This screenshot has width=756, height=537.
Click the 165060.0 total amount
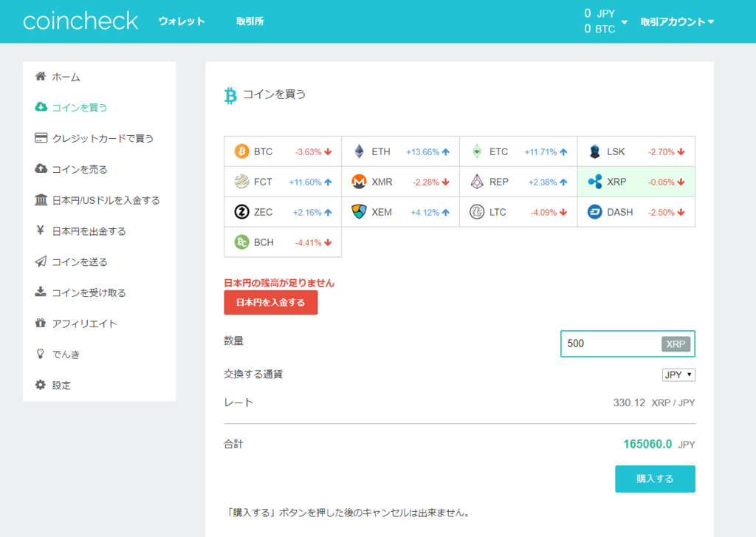coord(647,444)
